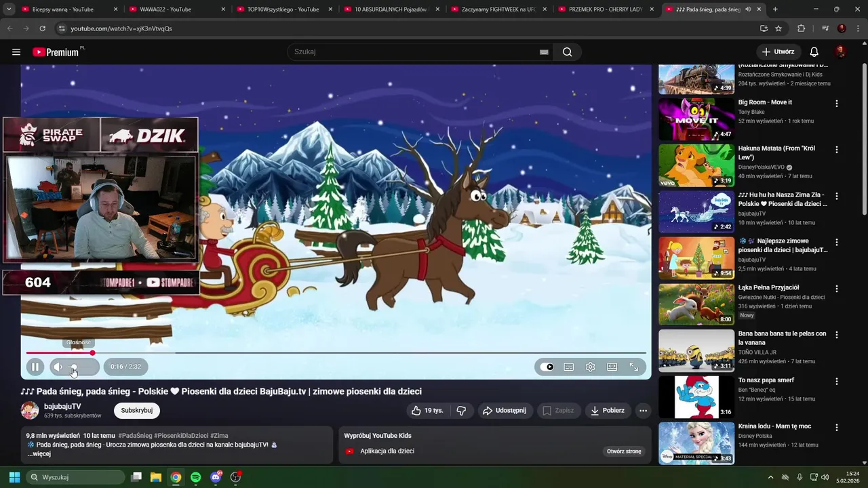Image resolution: width=868 pixels, height=488 pixels.
Task: Open File Explorer from taskbar
Action: (x=156, y=477)
